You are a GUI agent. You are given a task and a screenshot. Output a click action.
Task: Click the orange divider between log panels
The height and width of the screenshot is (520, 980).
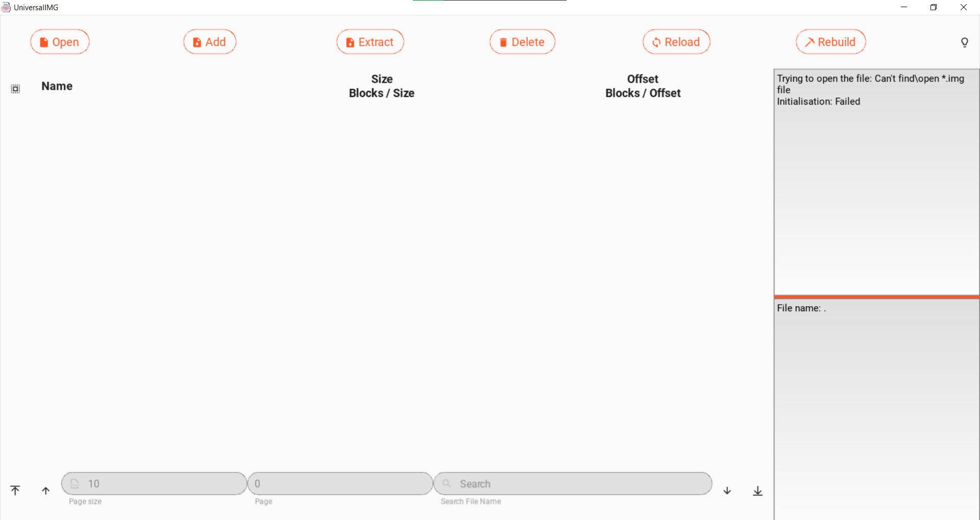[876, 296]
